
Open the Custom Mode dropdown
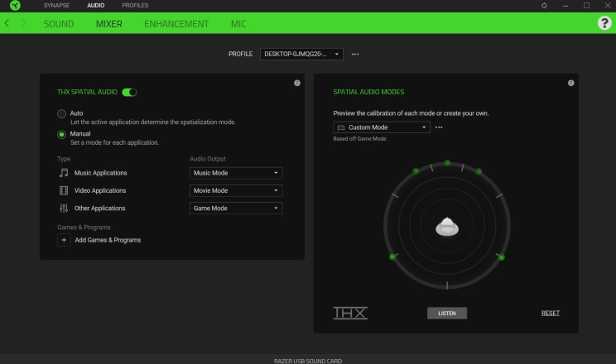click(x=382, y=127)
